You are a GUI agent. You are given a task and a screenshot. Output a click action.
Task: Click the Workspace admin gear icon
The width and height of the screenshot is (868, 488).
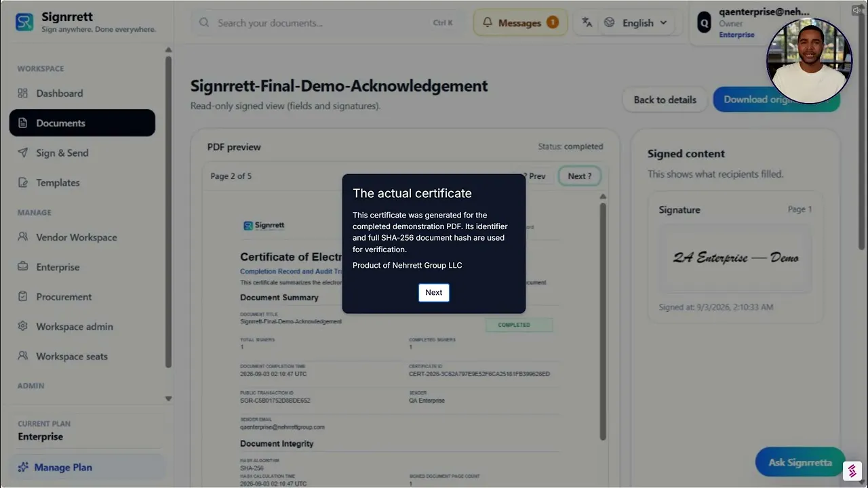click(23, 327)
